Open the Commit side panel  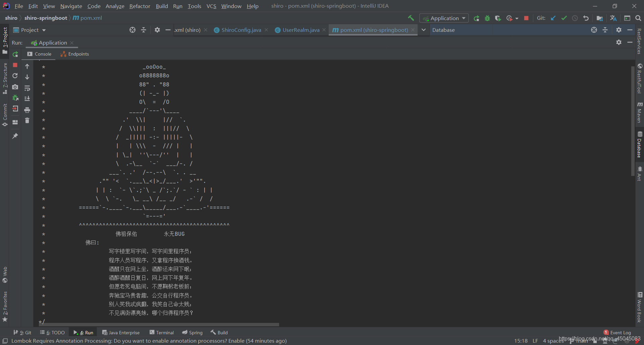(x=5, y=115)
